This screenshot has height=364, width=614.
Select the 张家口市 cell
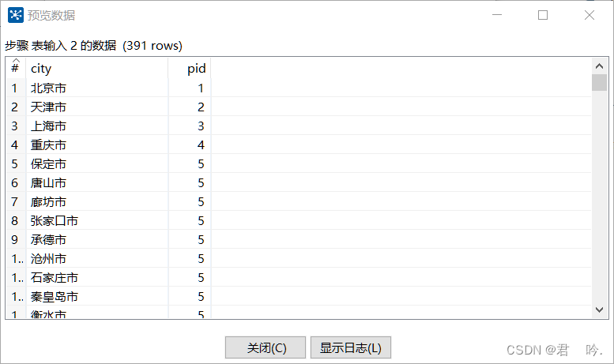(x=97, y=221)
